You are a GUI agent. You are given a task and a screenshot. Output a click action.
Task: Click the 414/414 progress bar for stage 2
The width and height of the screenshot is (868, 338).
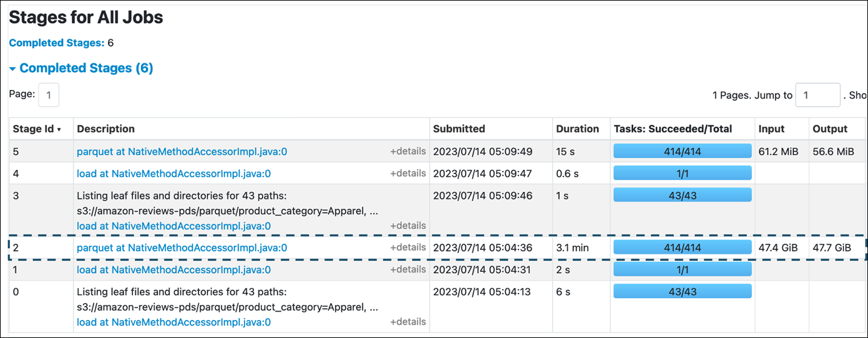pyautogui.click(x=682, y=248)
